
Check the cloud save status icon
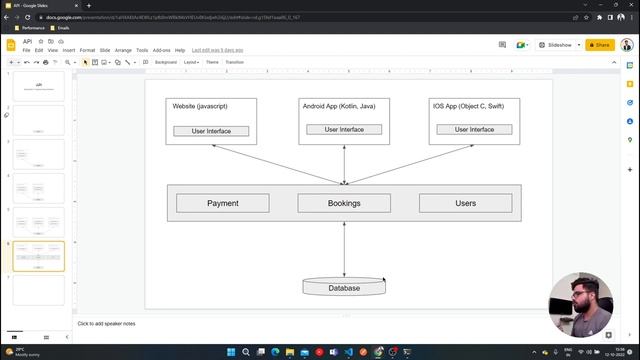(61, 42)
